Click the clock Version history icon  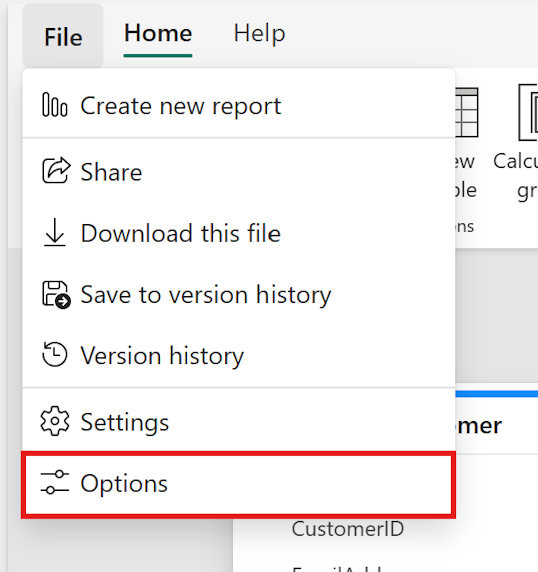[x=55, y=354]
